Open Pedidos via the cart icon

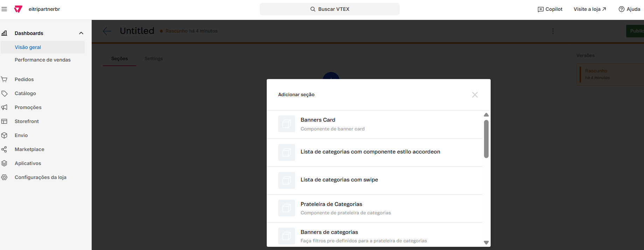(x=4, y=79)
